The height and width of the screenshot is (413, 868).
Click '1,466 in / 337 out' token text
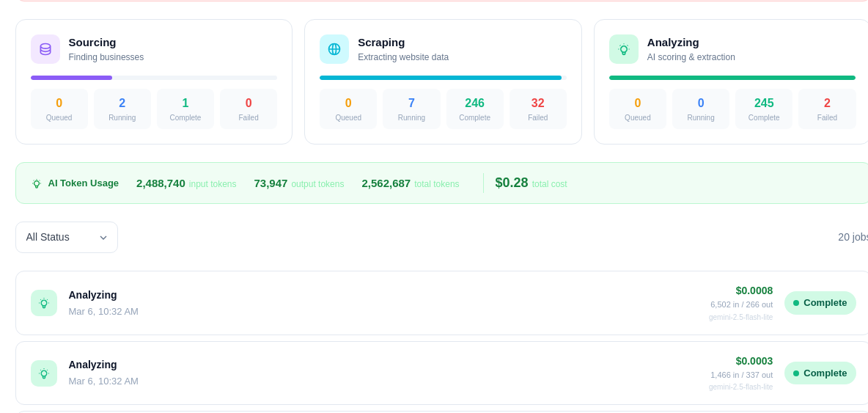pyautogui.click(x=742, y=375)
